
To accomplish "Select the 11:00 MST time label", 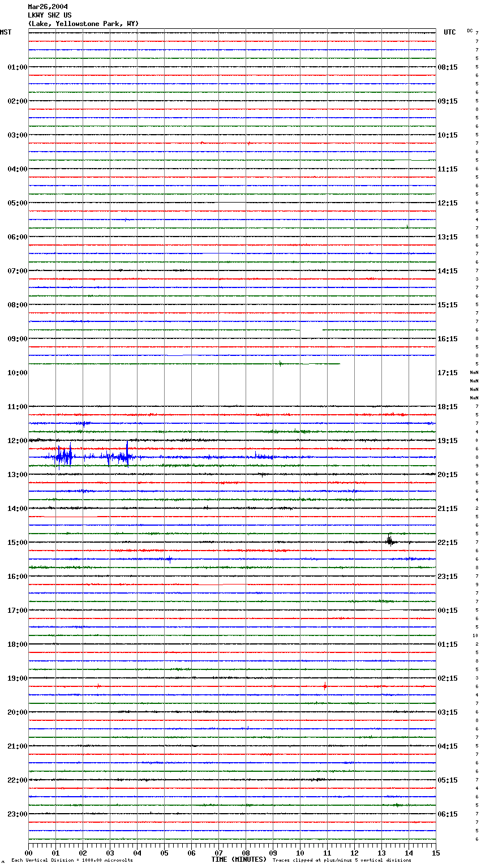I will point(18,407).
